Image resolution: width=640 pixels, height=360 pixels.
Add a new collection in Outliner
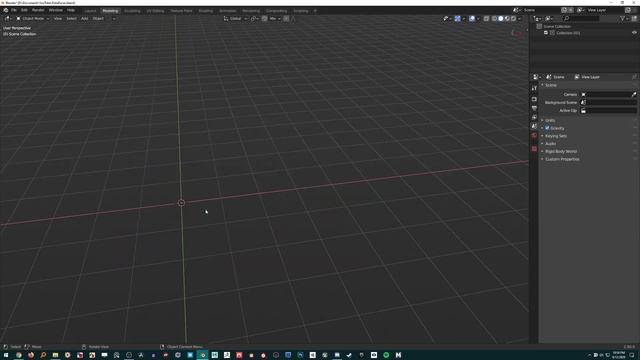[x=634, y=18]
